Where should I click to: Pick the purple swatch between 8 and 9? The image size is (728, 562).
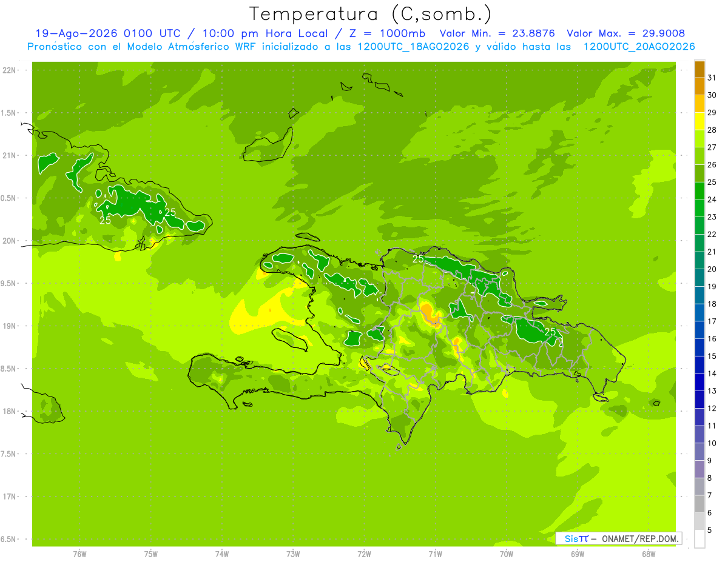699,469
